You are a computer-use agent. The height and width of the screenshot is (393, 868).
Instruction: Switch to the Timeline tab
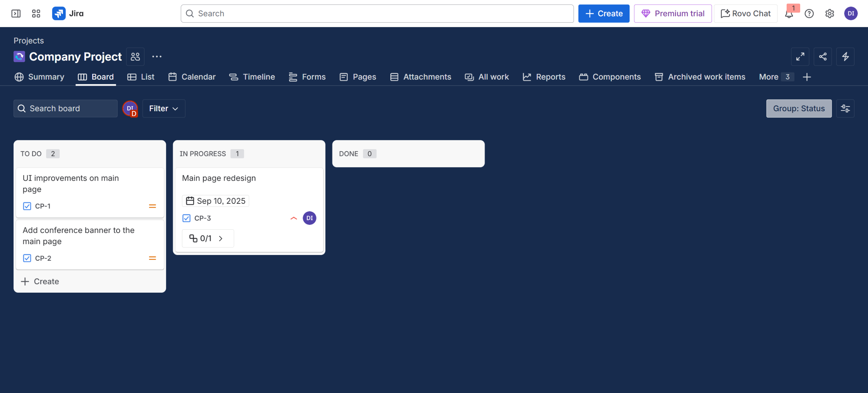252,77
